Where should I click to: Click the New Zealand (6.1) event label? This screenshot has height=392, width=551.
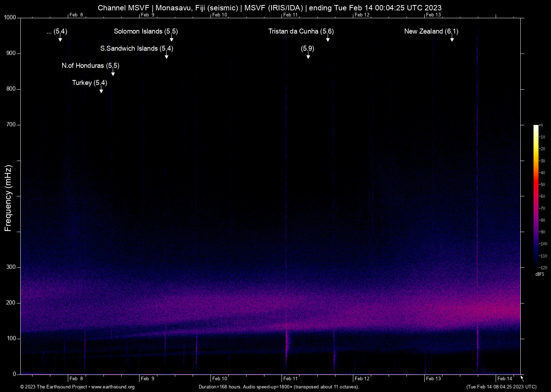click(431, 31)
